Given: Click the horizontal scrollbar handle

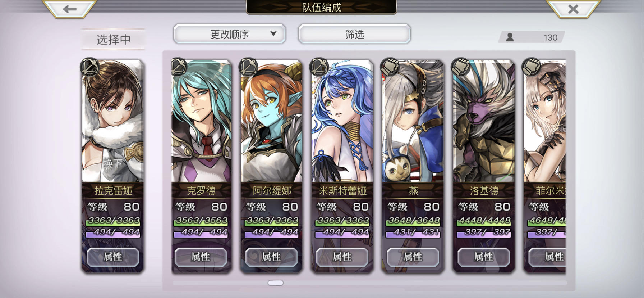Looking at the screenshot, I should tap(276, 283).
